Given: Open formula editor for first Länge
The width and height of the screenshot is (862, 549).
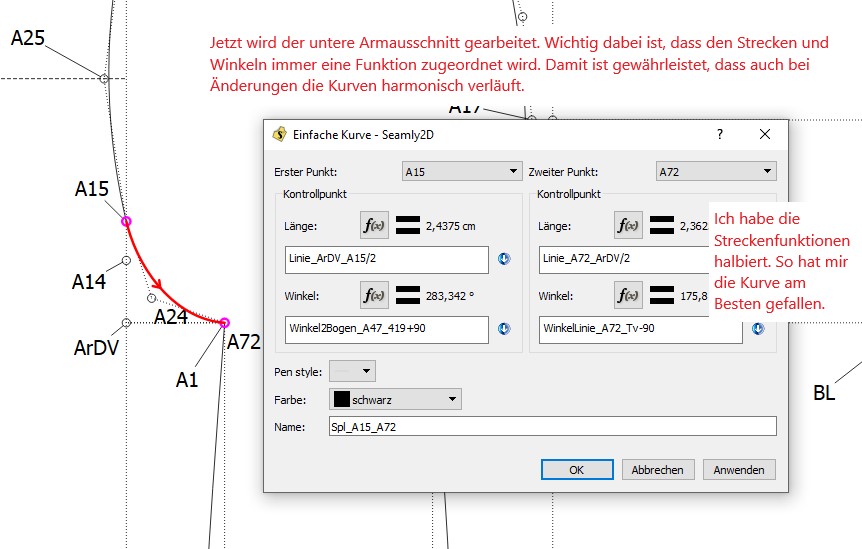Looking at the screenshot, I should [x=373, y=226].
